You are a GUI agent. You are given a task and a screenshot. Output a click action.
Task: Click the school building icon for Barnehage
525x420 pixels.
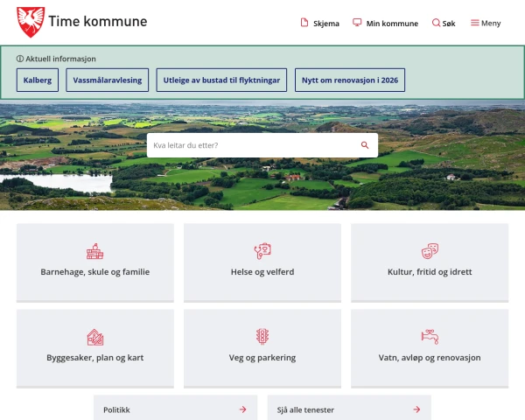coord(94,252)
